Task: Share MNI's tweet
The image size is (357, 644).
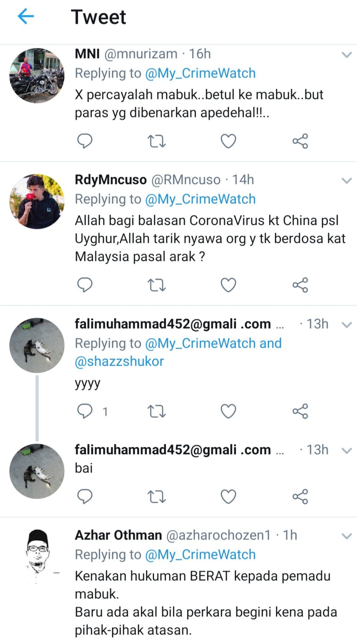Action: [300, 141]
